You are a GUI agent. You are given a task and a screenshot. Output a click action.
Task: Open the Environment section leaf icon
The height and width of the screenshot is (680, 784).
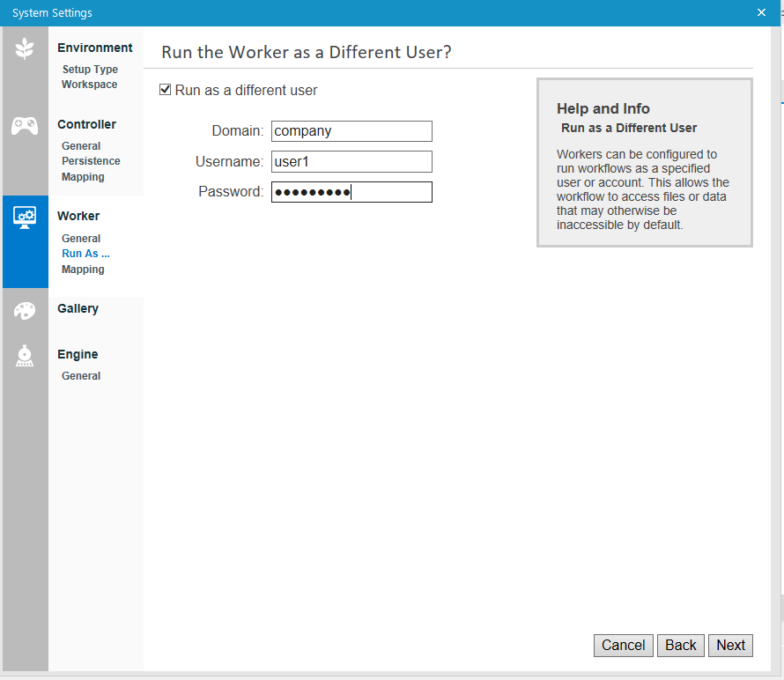click(x=25, y=49)
